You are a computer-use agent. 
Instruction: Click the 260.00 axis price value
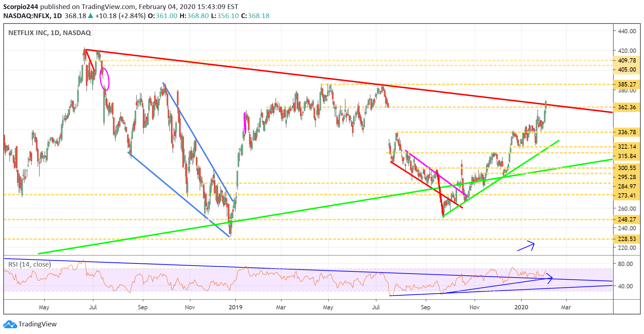[x=627, y=208]
